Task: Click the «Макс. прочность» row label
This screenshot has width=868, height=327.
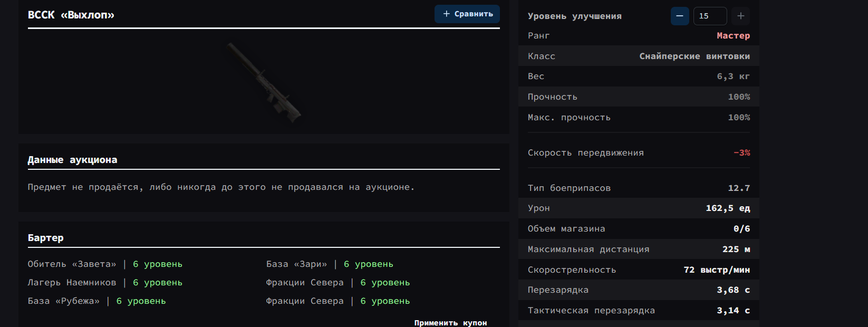Action: (x=569, y=118)
